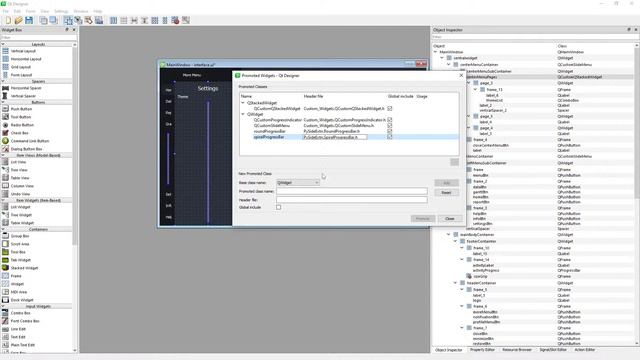Image resolution: width=640 pixels, height=360 pixels.
Task: Switch to the Action Editor tab
Action: tap(584, 350)
